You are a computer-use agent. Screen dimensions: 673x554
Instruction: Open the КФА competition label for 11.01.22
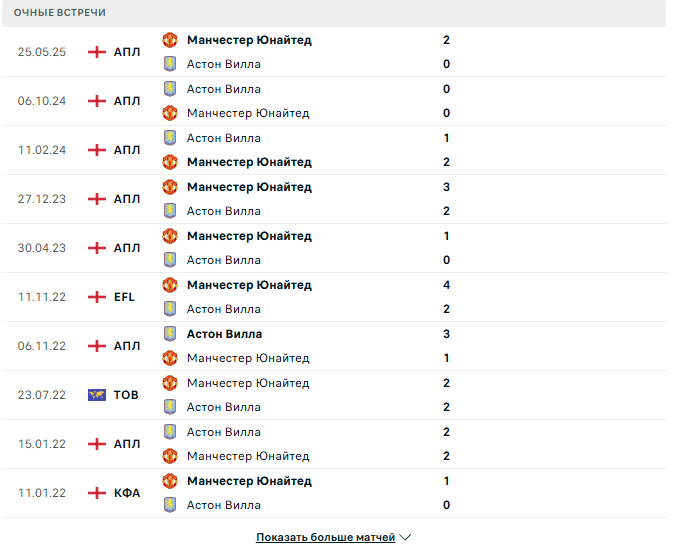[127, 493]
